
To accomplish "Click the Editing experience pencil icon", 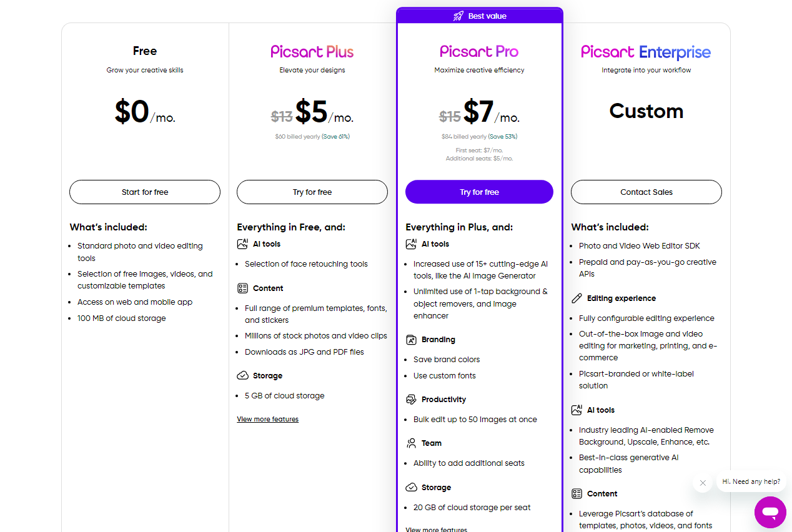I will [577, 298].
